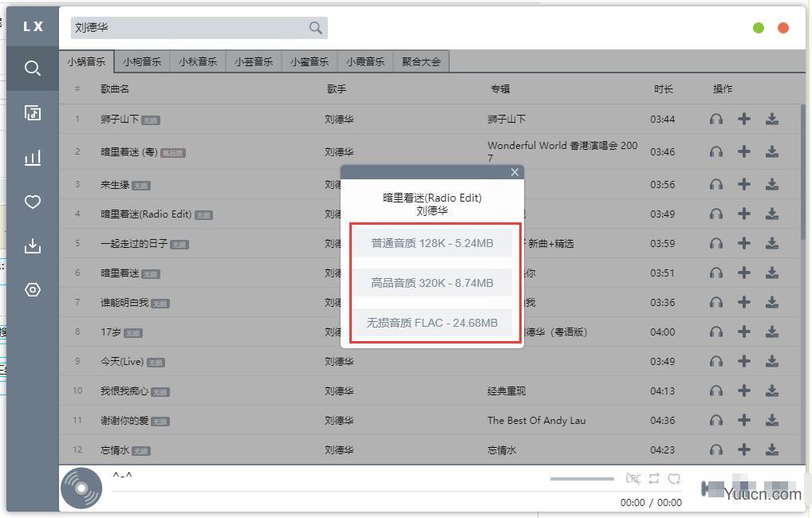Open the leaderboard chart sidebar icon
Viewport: 812px width, 518px height.
point(33,158)
